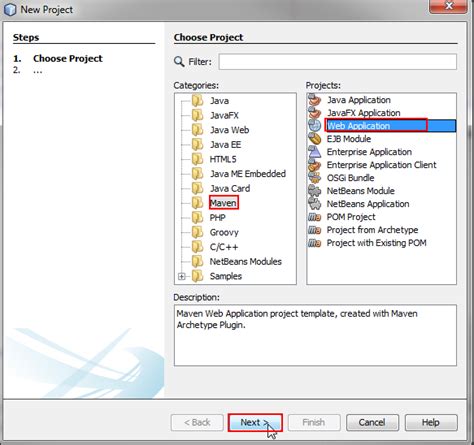Click the Maven folder icon
The image size is (474, 445).
pyautogui.click(x=198, y=203)
